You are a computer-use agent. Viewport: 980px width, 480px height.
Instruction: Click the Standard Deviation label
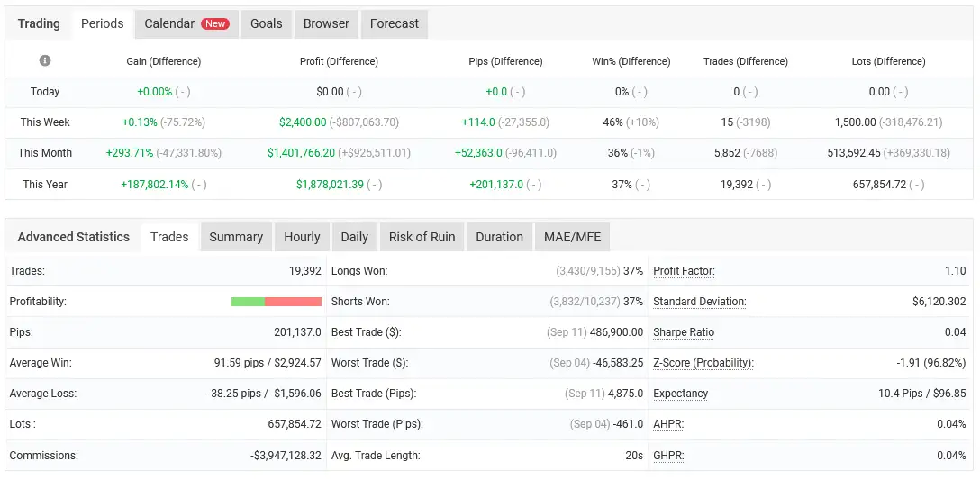coord(699,302)
